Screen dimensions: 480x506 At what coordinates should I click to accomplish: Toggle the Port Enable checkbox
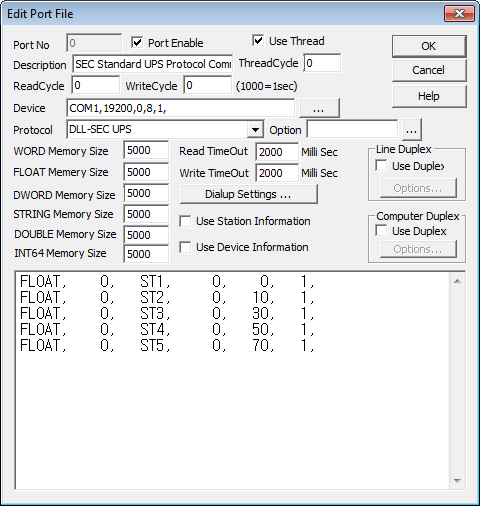coord(137,43)
